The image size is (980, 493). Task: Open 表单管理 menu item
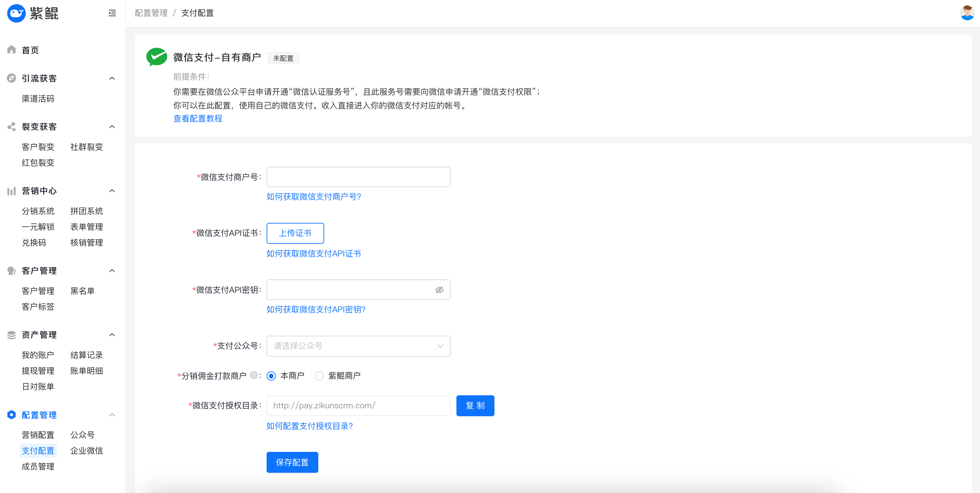tap(87, 227)
